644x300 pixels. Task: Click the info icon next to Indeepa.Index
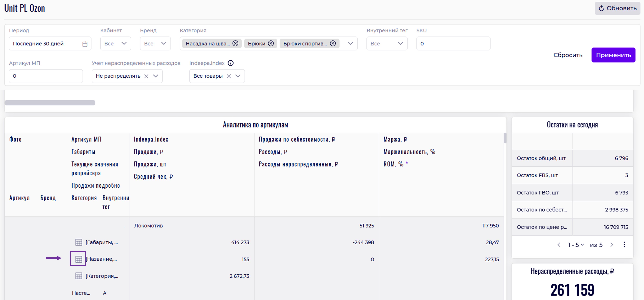point(231,63)
